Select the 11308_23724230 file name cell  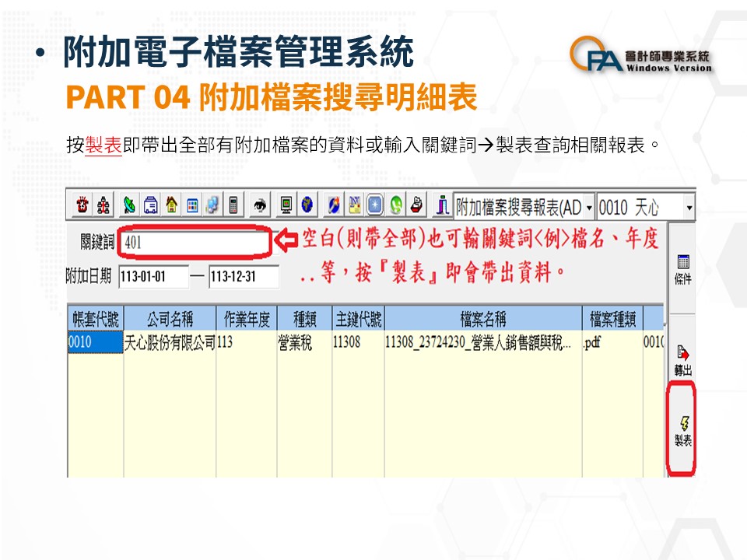pos(483,342)
